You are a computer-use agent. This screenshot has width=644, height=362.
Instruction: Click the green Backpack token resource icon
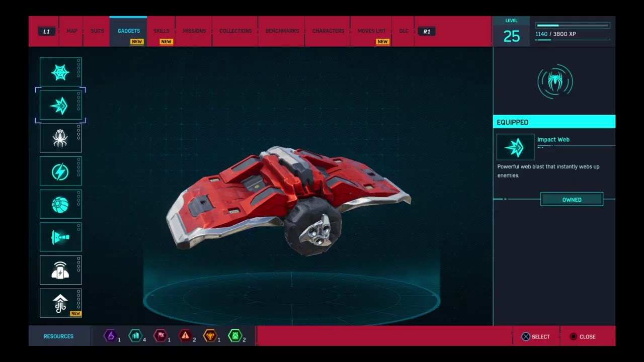(x=235, y=336)
